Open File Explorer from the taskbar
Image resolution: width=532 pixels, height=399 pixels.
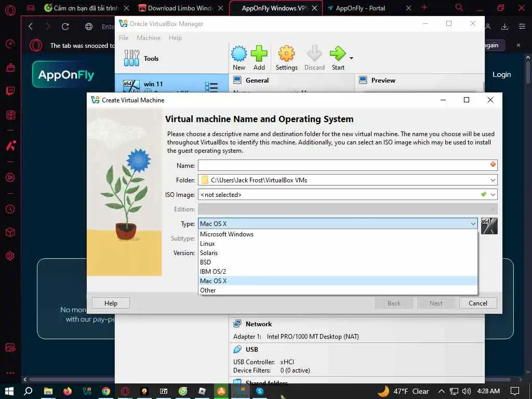point(48,391)
